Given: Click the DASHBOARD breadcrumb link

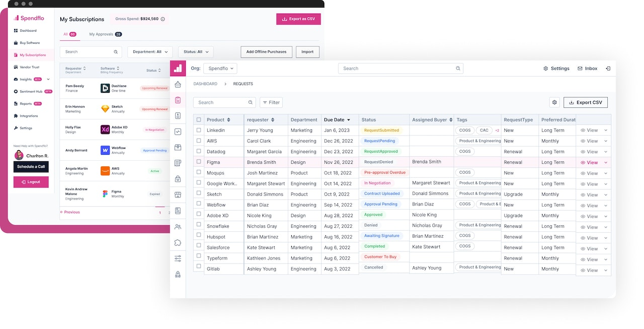Looking at the screenshot, I should (205, 84).
